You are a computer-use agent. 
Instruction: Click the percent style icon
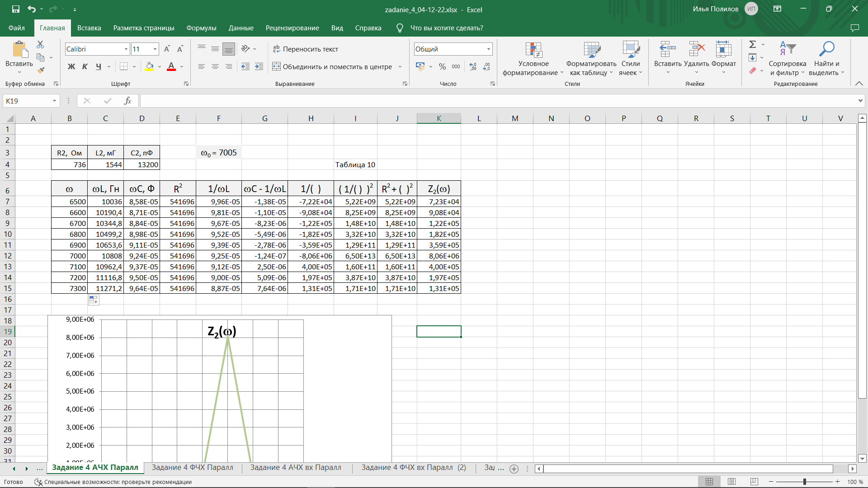[442, 66]
